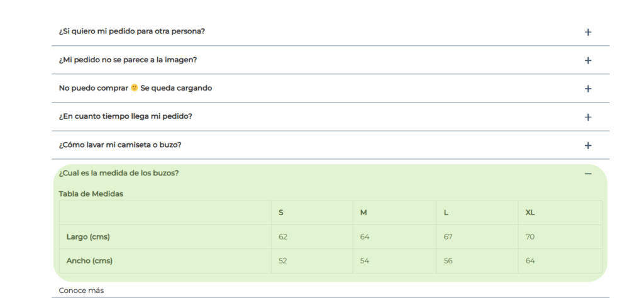Viewport: 644px width, 298px height.
Task: Collapse minus icon for '¿Cual es la medida de los buzos?'
Action: [x=588, y=174]
